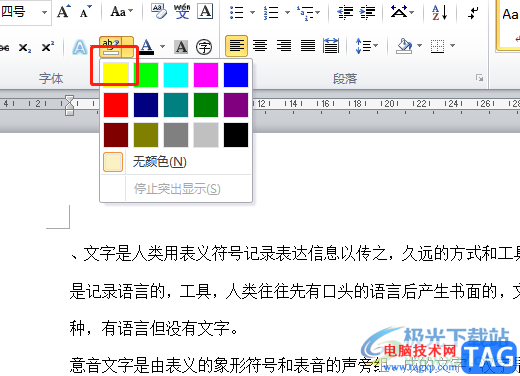
Task: Open the Numbering dropdown arrow
Action: coord(287,13)
